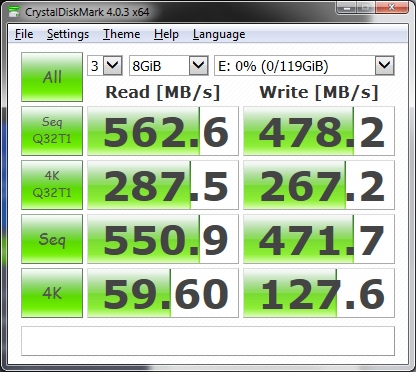
Task: Select the 267.2 4K Q32T1 write result
Action: (319, 185)
